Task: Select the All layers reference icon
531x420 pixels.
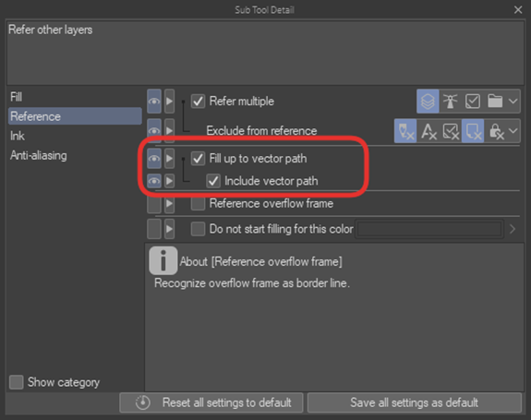Action: (x=428, y=102)
